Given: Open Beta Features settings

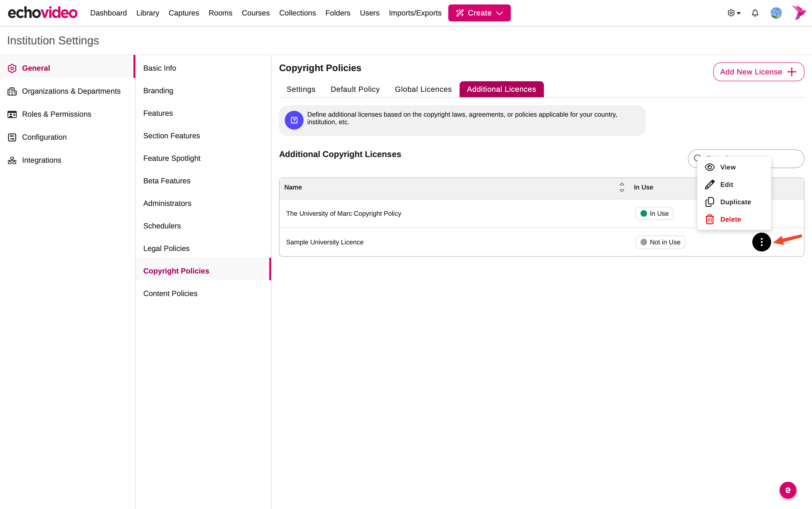Looking at the screenshot, I should tap(203, 181).
